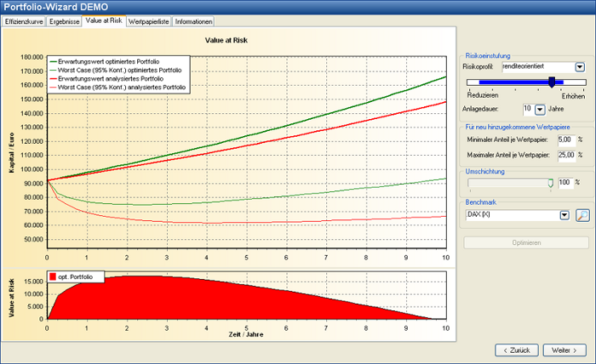The width and height of the screenshot is (596, 364).
Task: Focus the Maximaler Anteil je Wertpapier field
Action: (x=564, y=155)
